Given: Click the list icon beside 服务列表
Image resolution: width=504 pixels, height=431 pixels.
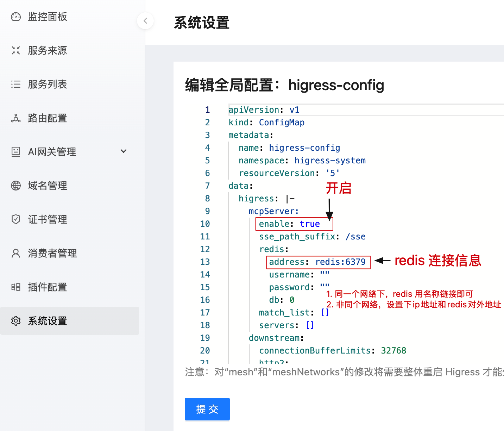Looking at the screenshot, I should click(x=16, y=84).
